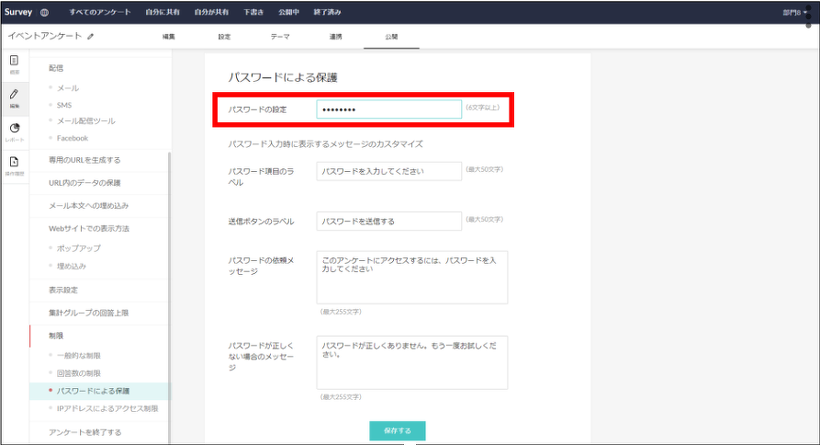This screenshot has height=445, width=820.
Task: Expand the 制限 section in sidebar
Action: coord(56,335)
